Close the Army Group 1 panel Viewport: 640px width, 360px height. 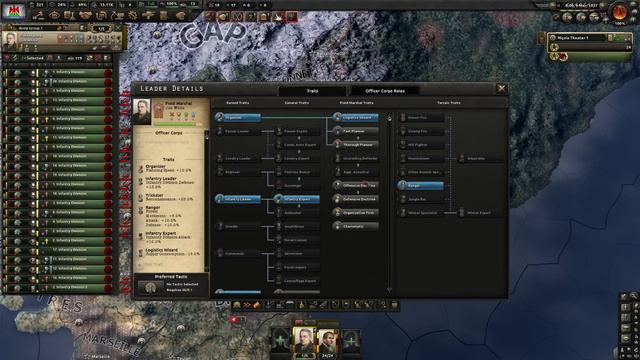[x=118, y=28]
